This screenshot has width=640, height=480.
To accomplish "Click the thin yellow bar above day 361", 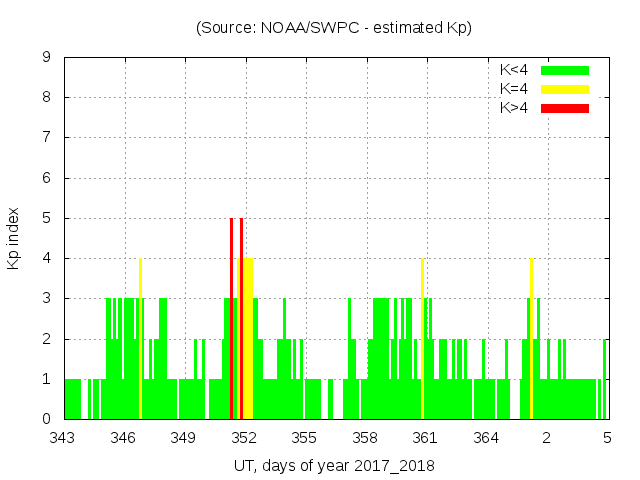I will 422,338.
